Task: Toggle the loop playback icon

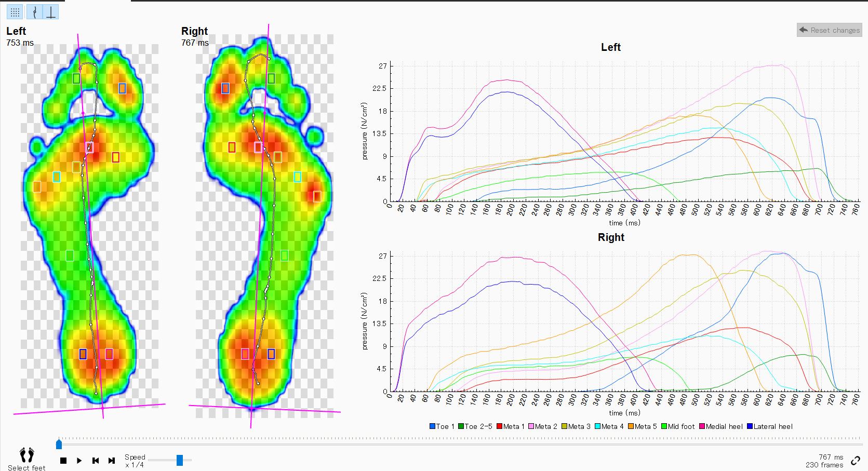Action: pyautogui.click(x=855, y=461)
